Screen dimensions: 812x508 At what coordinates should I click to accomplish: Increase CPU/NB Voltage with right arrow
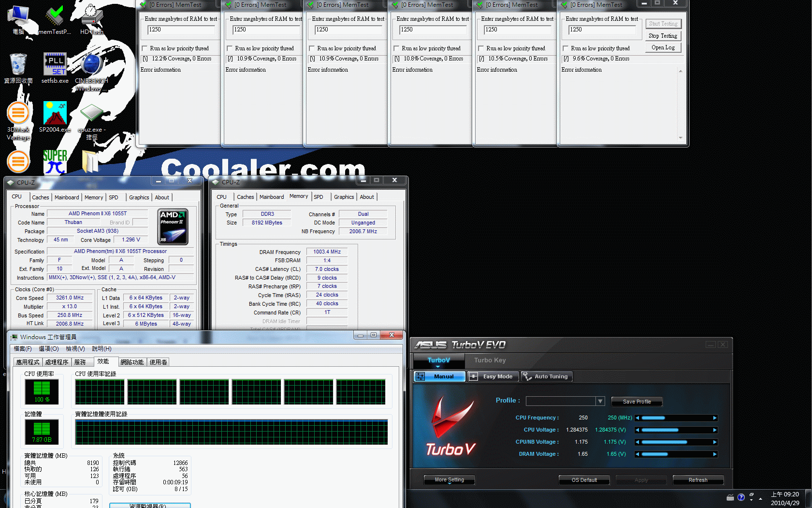tap(714, 442)
